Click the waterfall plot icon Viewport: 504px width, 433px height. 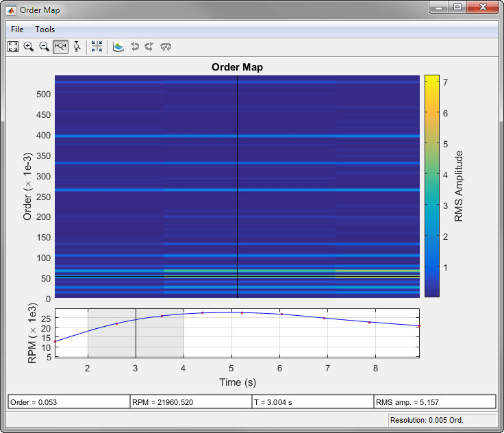118,47
